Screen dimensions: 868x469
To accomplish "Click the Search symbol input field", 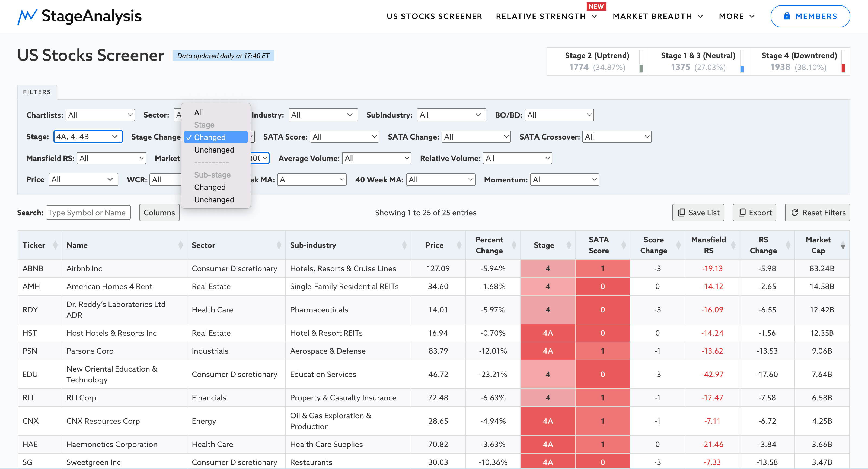I will click(x=88, y=213).
